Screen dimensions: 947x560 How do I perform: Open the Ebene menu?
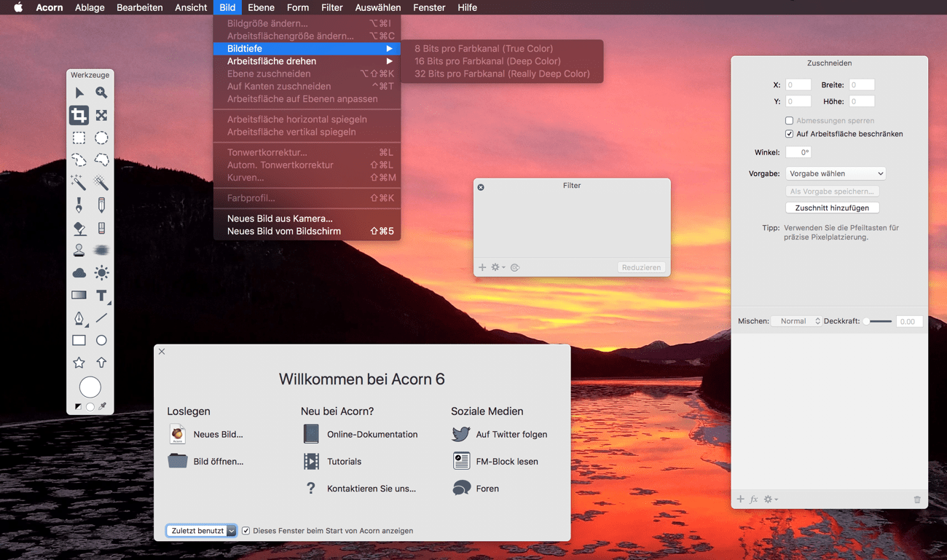(x=261, y=7)
